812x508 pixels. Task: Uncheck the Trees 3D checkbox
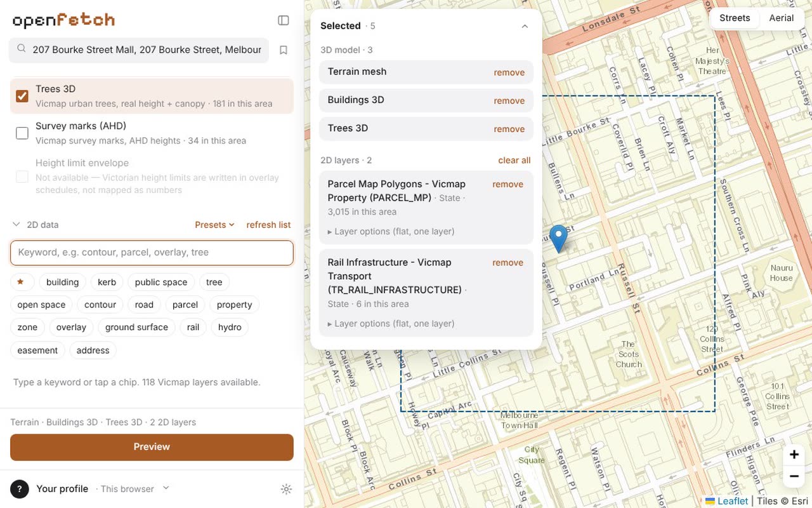tap(22, 96)
